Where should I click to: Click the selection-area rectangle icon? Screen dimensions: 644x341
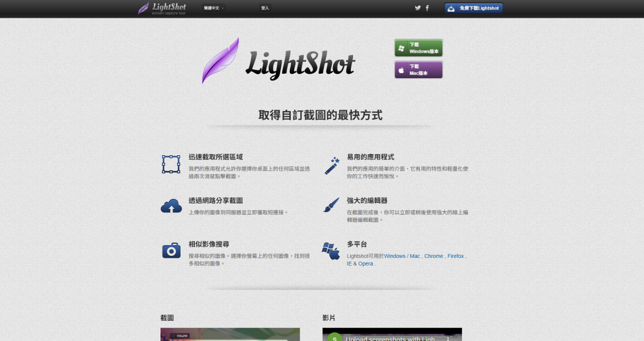point(171,164)
